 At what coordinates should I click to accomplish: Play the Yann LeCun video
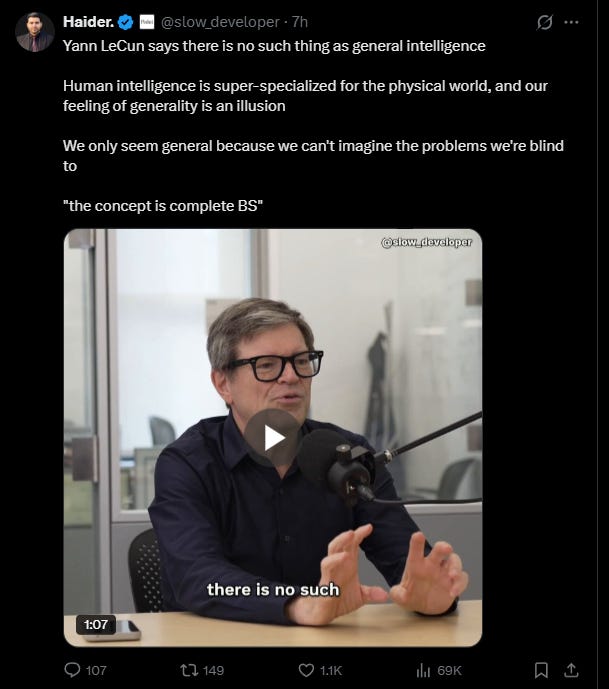pos(272,438)
